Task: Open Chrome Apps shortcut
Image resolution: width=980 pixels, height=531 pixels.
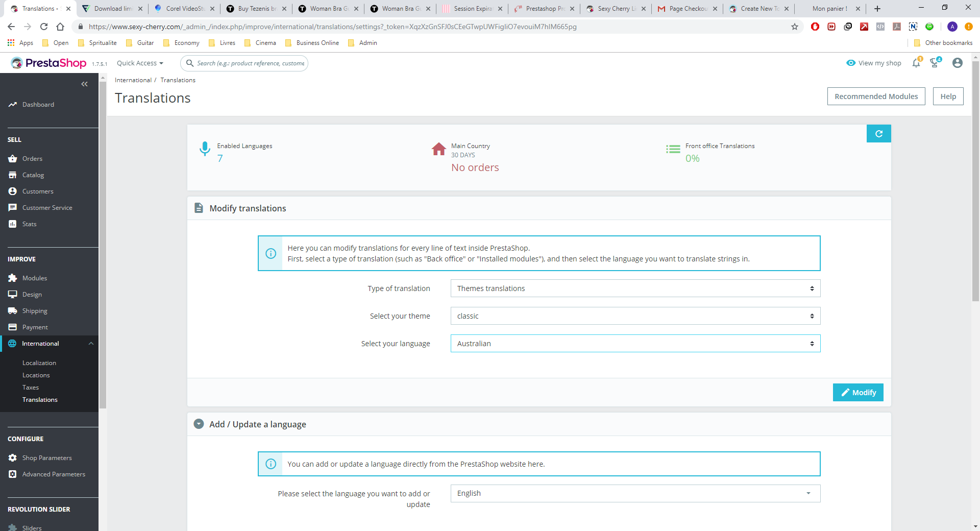Action: pos(20,43)
